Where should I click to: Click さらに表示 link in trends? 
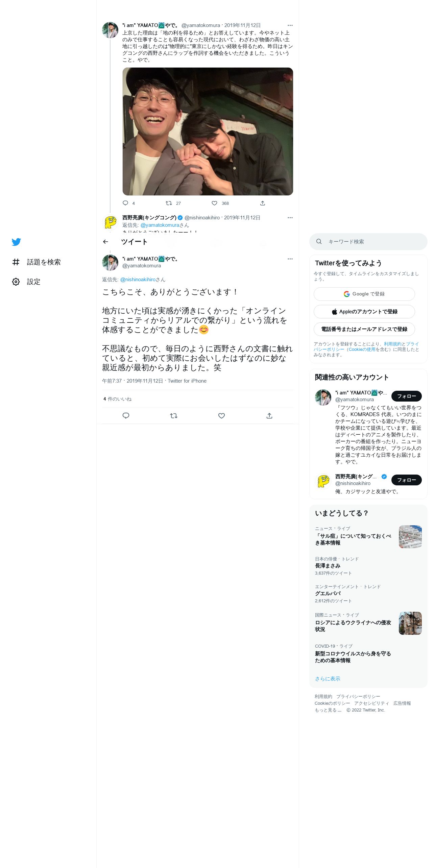tap(328, 679)
